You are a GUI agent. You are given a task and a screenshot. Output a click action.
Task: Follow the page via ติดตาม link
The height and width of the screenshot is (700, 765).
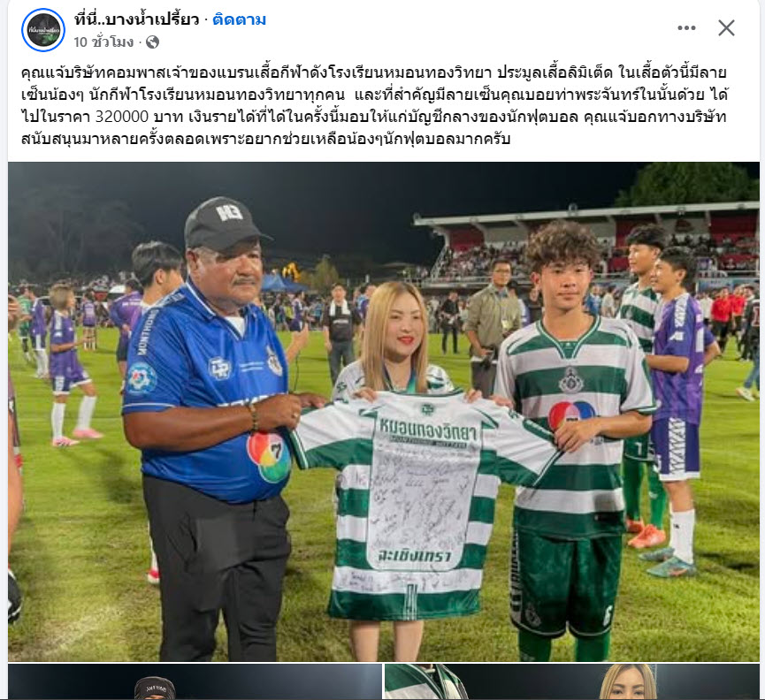[239, 19]
